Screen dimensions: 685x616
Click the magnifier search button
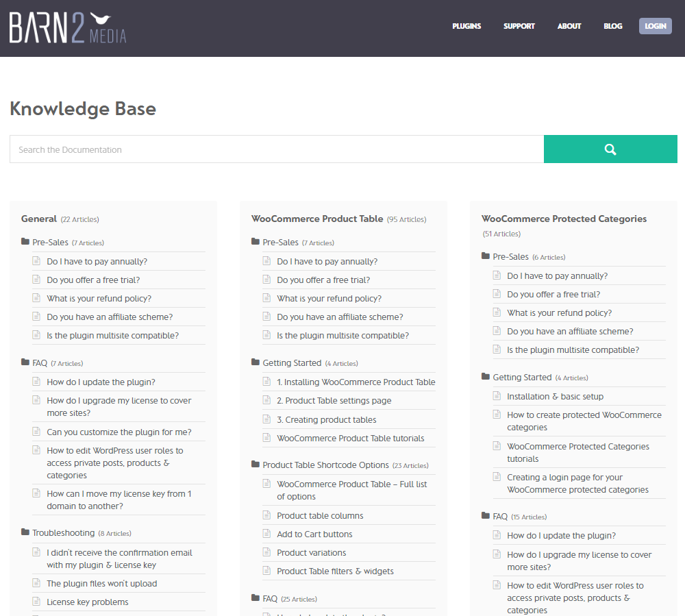[610, 149]
